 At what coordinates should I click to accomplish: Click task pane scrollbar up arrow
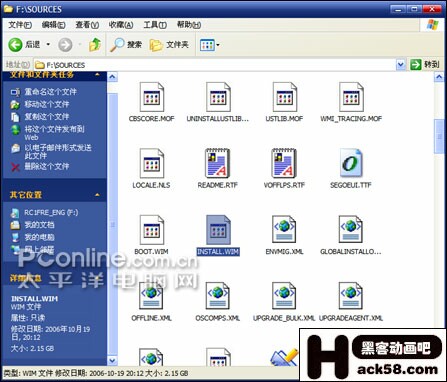pyautogui.click(x=112, y=77)
